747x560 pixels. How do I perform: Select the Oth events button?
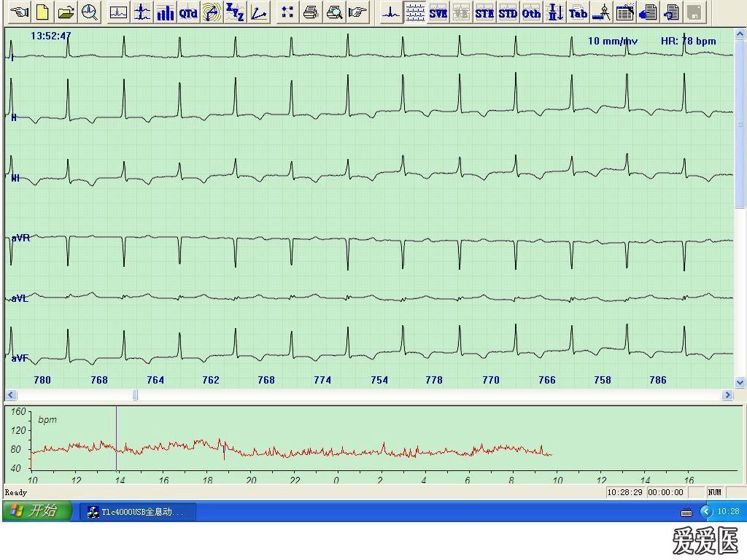(531, 12)
